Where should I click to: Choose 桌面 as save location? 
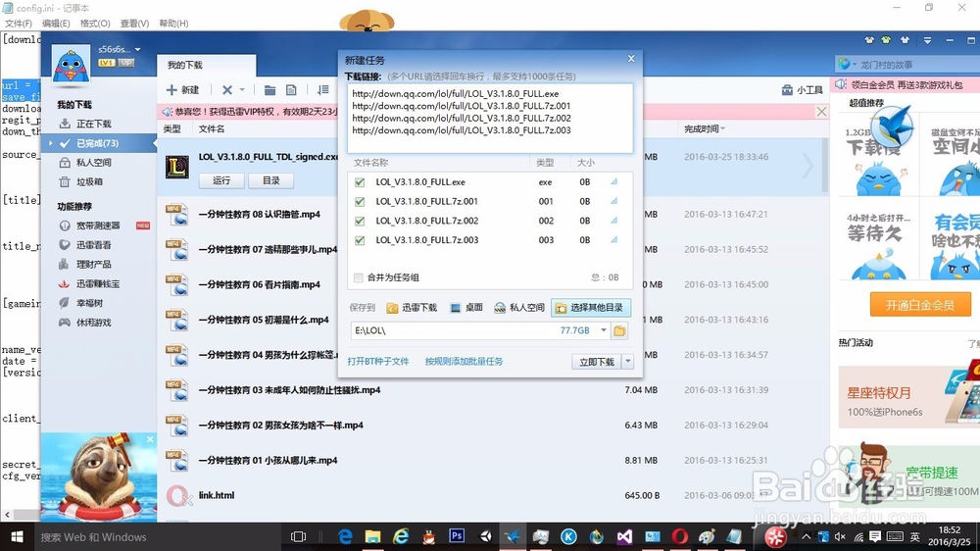coord(466,308)
